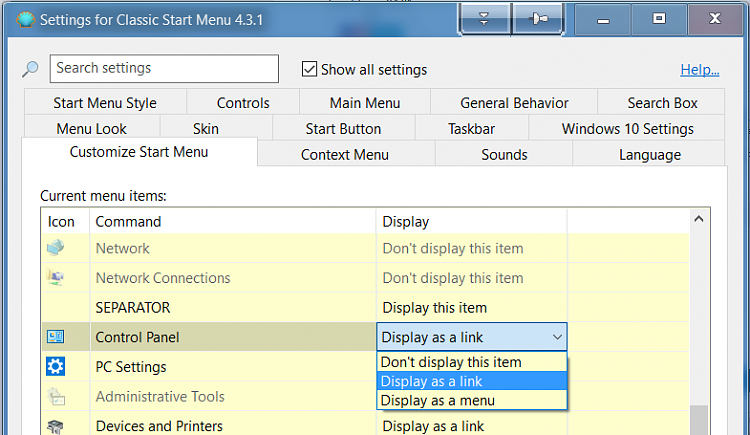The width and height of the screenshot is (750, 435).
Task: Select the Network command text
Action: pos(122,248)
